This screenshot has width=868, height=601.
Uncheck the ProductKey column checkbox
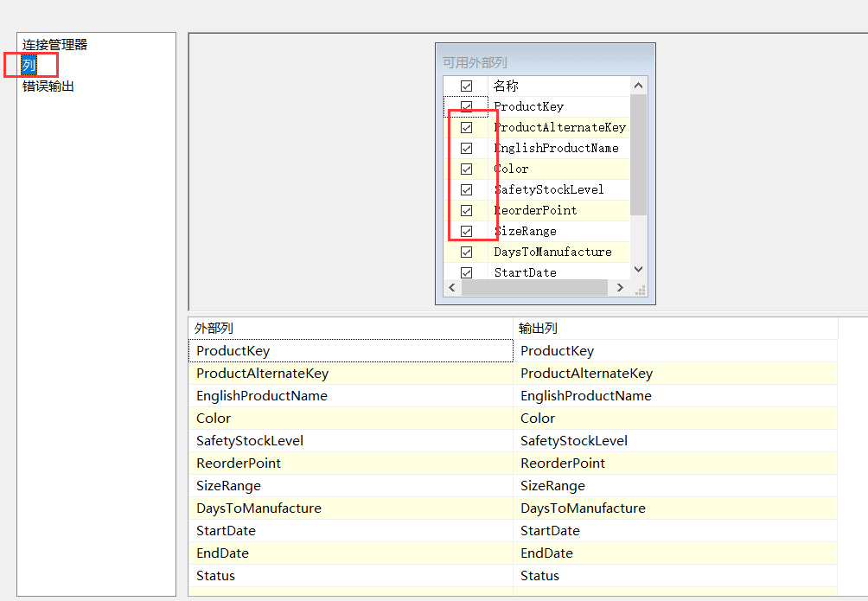467,106
